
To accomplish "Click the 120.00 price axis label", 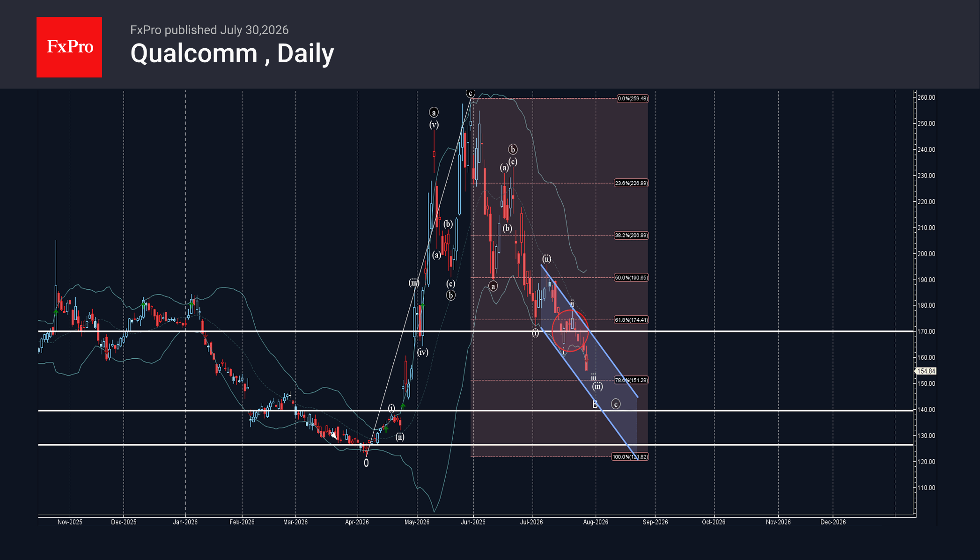I will [926, 462].
